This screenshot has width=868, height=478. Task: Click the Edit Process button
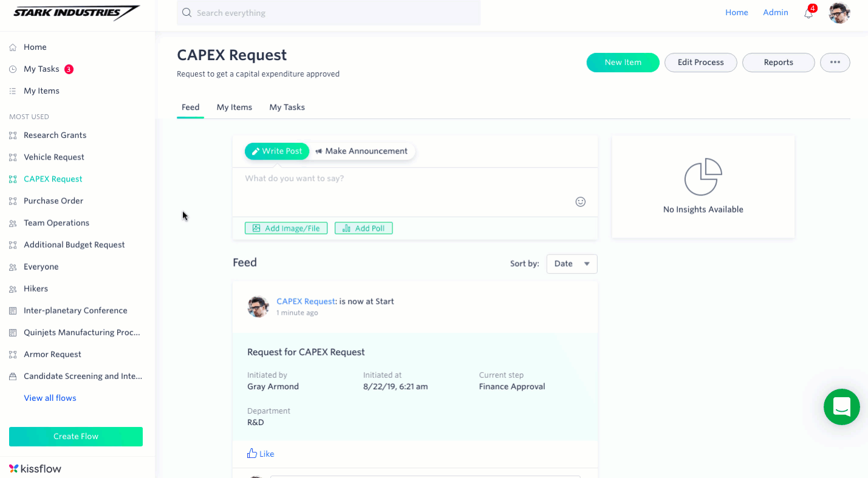click(x=701, y=62)
